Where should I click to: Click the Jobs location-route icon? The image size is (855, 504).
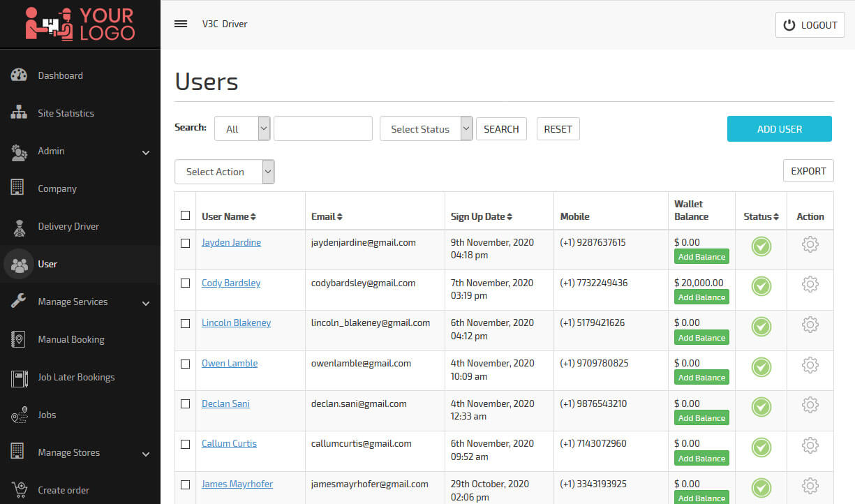[x=19, y=415]
